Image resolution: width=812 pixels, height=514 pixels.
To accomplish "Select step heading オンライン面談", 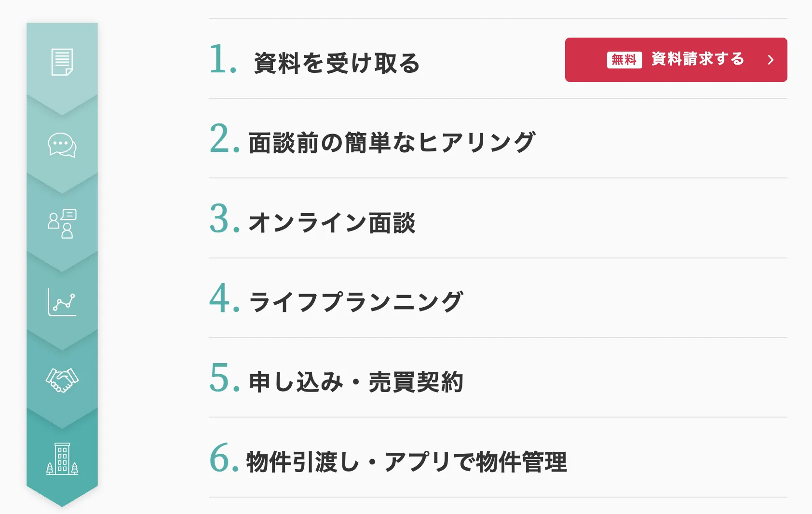I will tap(332, 223).
